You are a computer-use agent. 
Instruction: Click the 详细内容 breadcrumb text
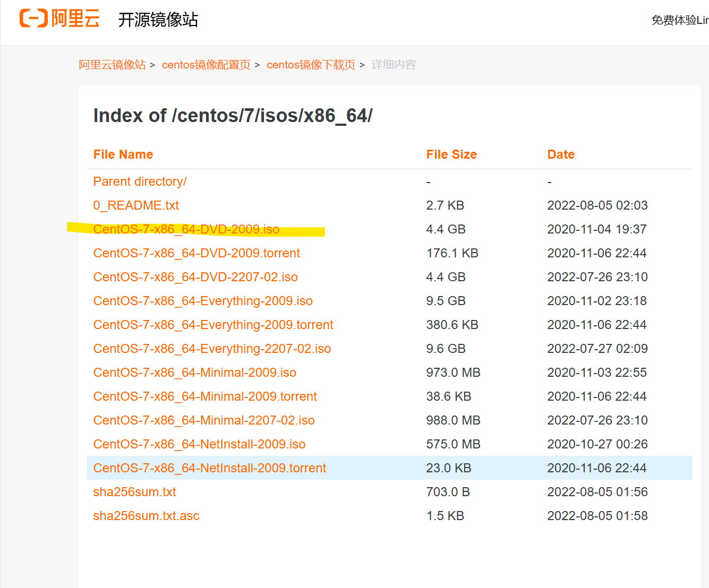[394, 65]
